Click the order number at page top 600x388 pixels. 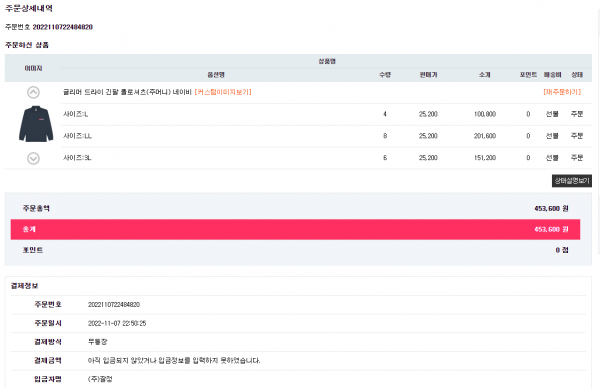[62, 27]
